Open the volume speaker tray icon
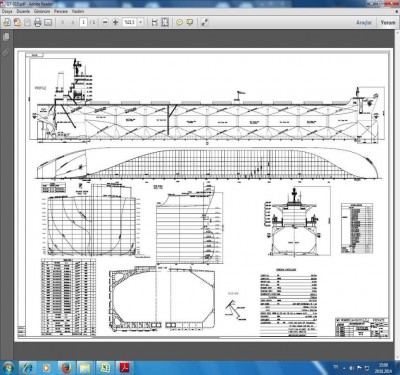This screenshot has height=375, width=400. 352,368
